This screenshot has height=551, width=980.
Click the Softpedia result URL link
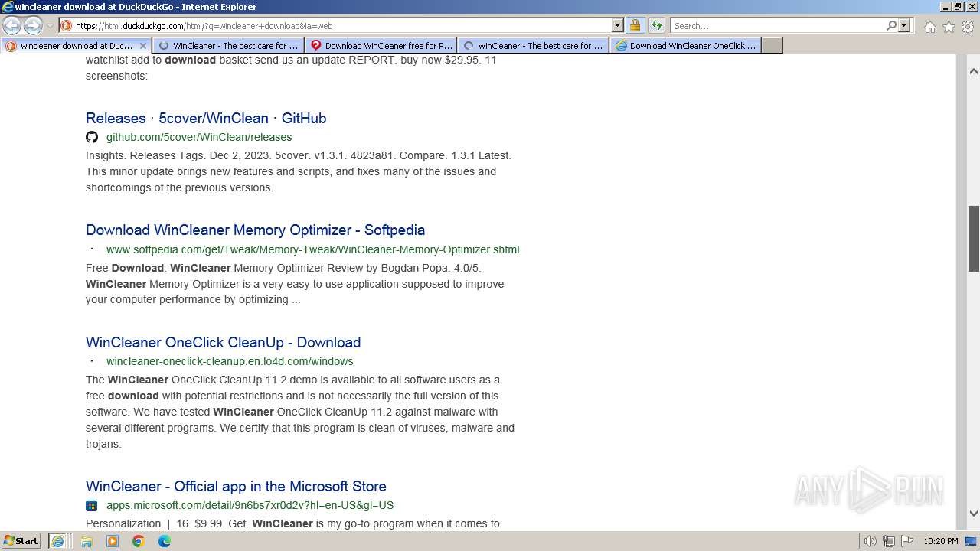[x=312, y=249]
